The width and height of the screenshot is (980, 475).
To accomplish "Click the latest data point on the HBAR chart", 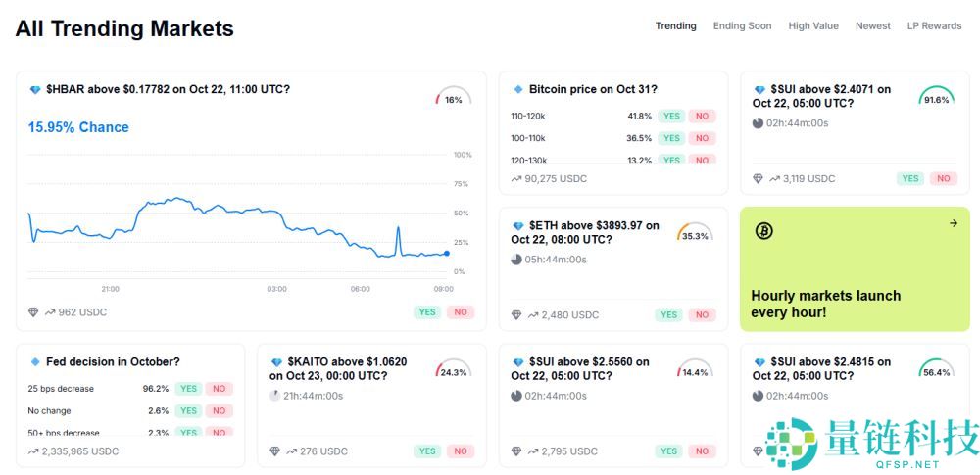I will 447,254.
